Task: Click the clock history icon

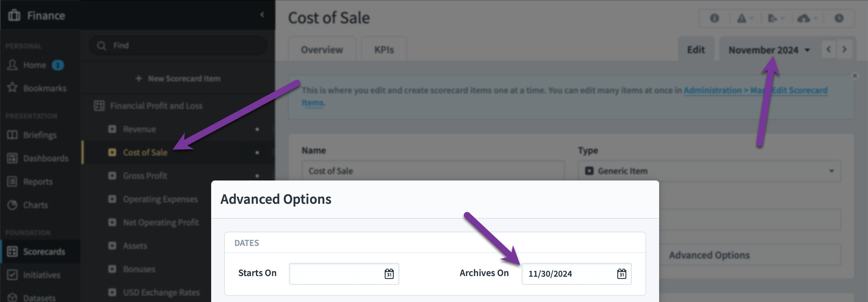Action: click(839, 18)
